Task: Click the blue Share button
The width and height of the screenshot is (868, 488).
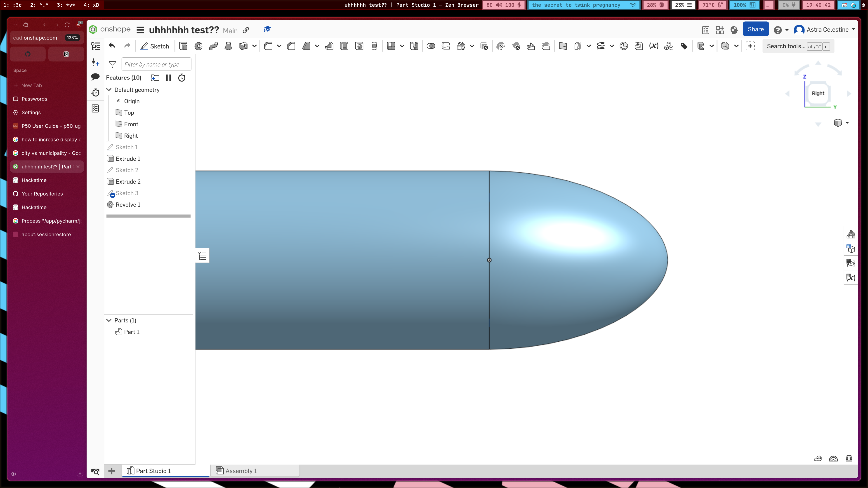Action: coord(755,29)
